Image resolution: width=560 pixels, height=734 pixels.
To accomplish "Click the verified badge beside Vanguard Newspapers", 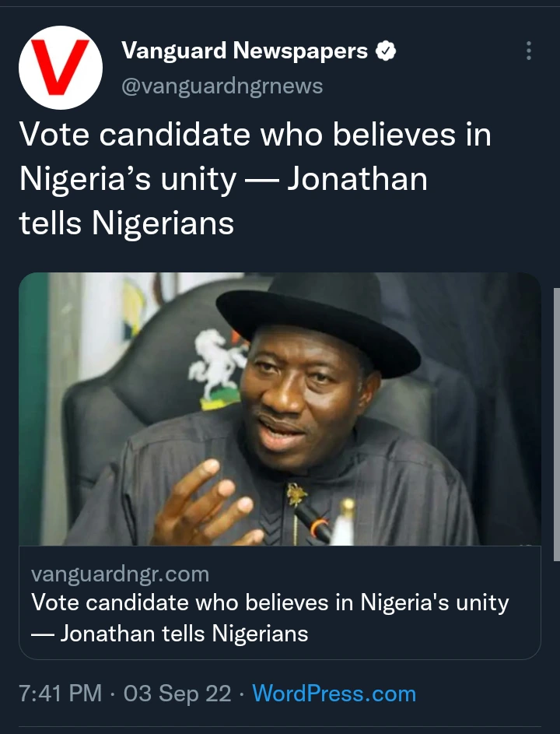I will (387, 51).
